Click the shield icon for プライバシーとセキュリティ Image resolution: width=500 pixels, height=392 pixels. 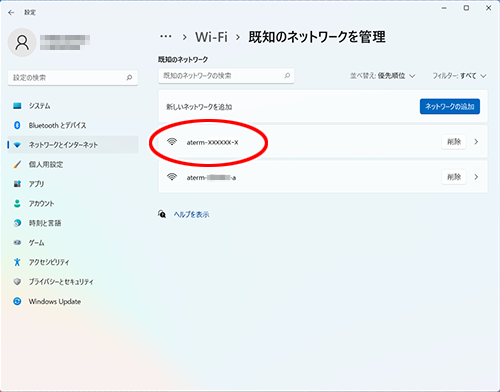(17, 282)
